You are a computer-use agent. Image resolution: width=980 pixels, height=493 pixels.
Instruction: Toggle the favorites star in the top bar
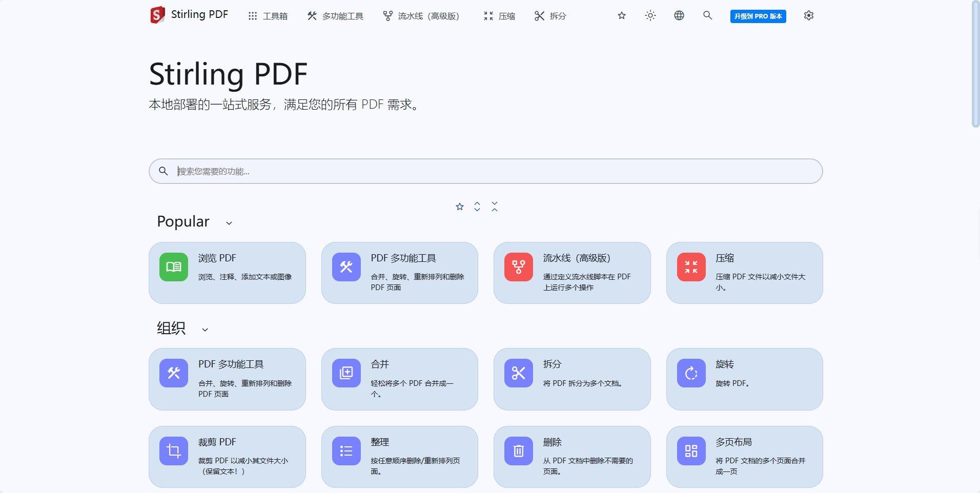621,15
